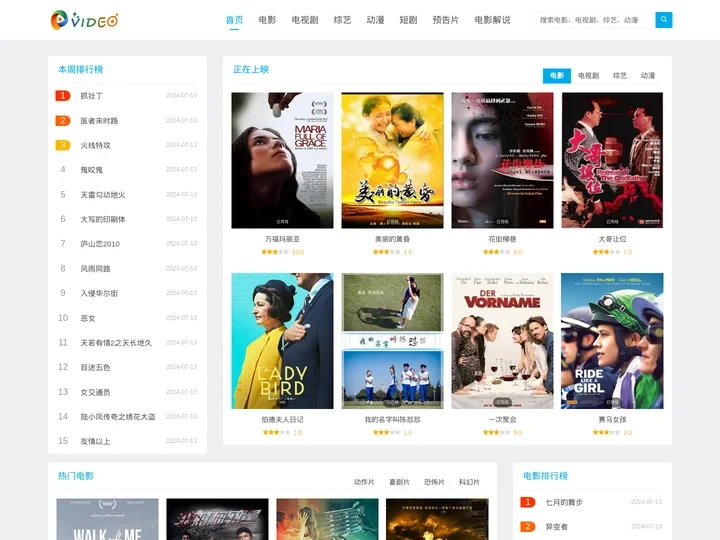Image resolution: width=720 pixels, height=540 pixels.
Task: Click rank 1 badge beside 七月的舞步
Action: coord(528,502)
